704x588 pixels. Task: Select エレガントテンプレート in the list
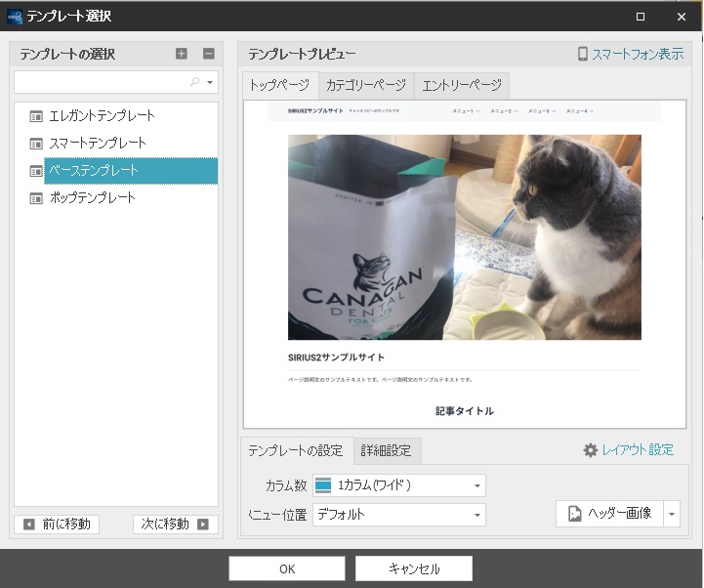click(102, 116)
